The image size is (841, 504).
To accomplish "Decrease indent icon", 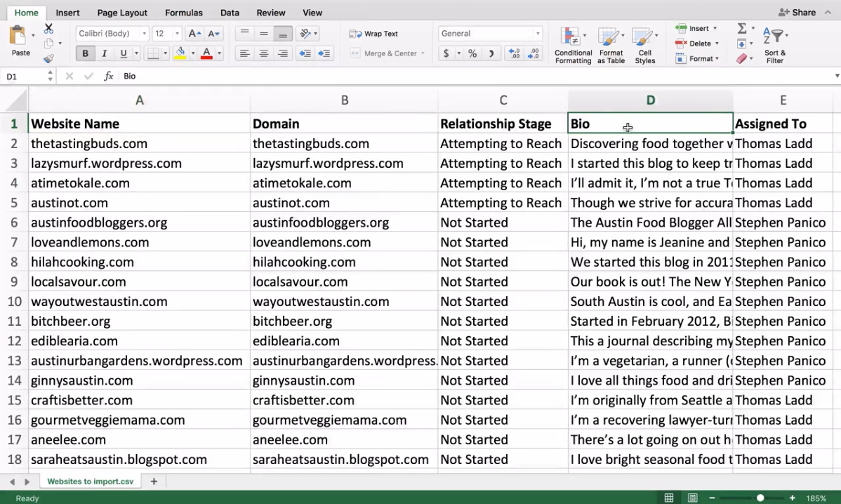I will coord(305,53).
